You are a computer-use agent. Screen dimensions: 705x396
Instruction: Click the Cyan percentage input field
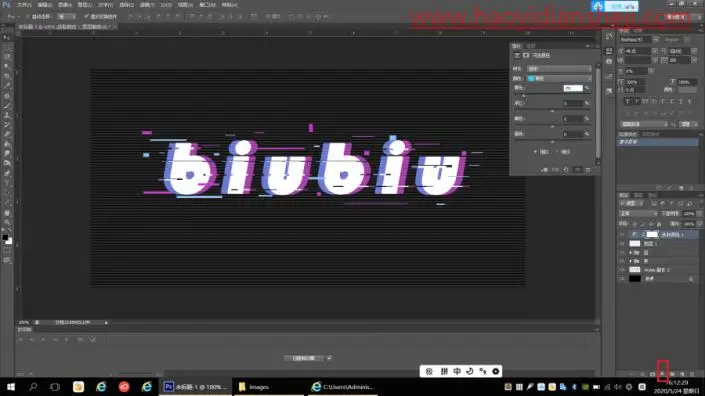click(573, 88)
